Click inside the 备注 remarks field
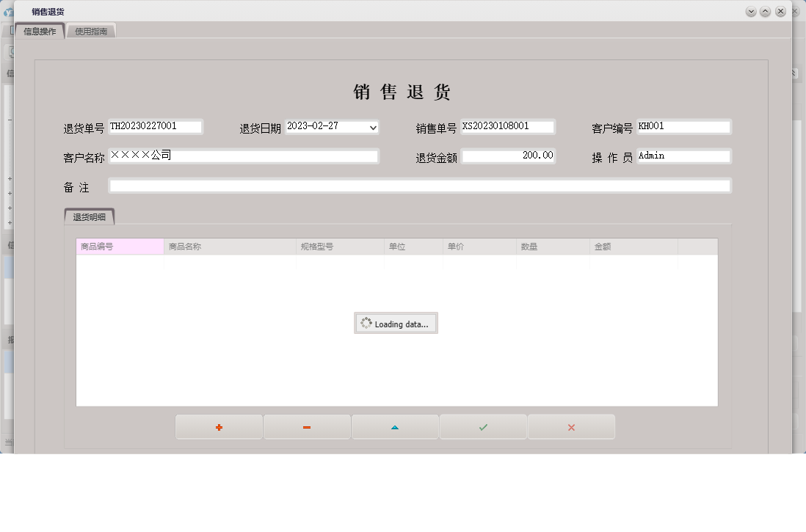 pos(419,185)
